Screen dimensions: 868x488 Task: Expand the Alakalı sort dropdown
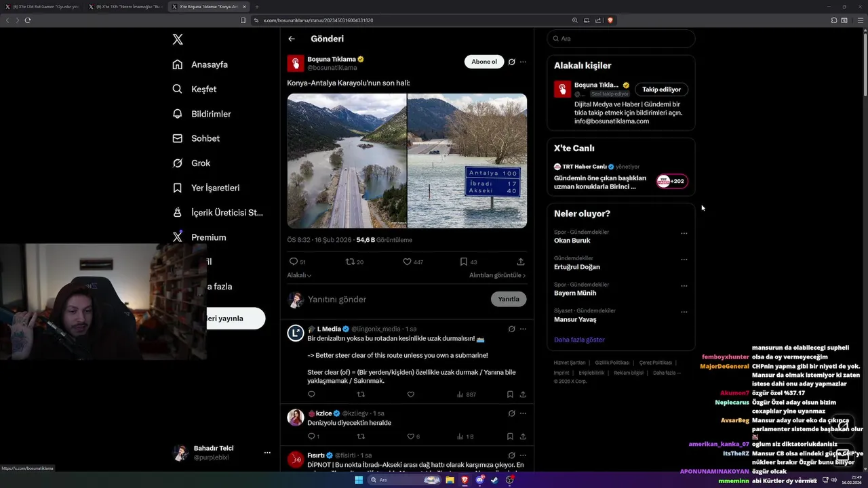[x=299, y=275]
